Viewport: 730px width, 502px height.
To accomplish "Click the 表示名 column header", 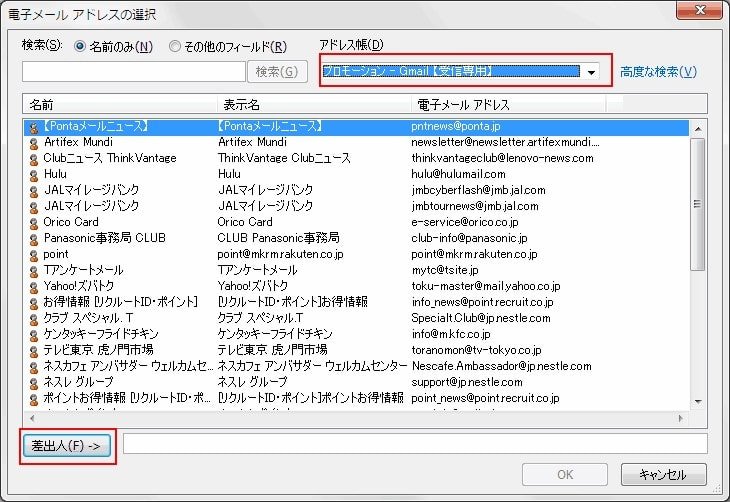I will click(314, 104).
